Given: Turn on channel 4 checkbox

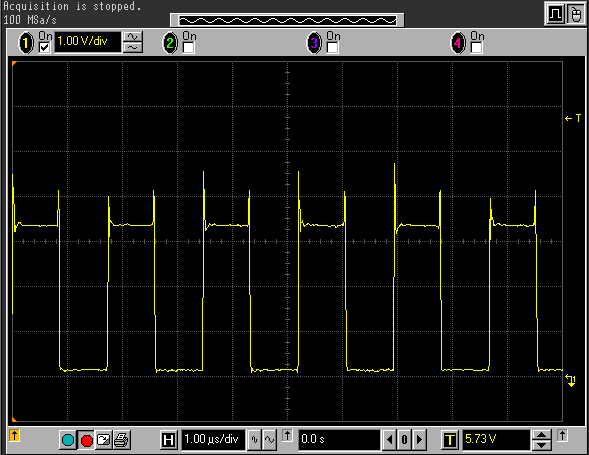Looking at the screenshot, I should click(x=476, y=48).
